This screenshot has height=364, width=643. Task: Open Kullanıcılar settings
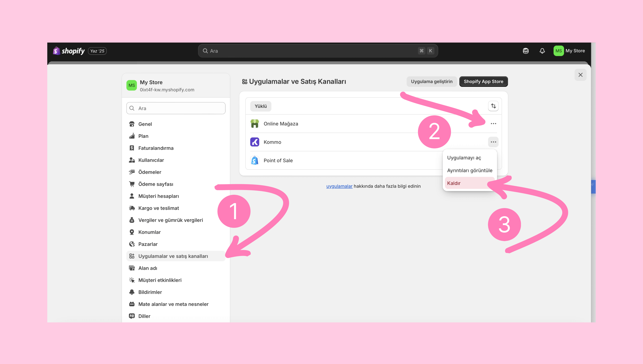(176, 160)
